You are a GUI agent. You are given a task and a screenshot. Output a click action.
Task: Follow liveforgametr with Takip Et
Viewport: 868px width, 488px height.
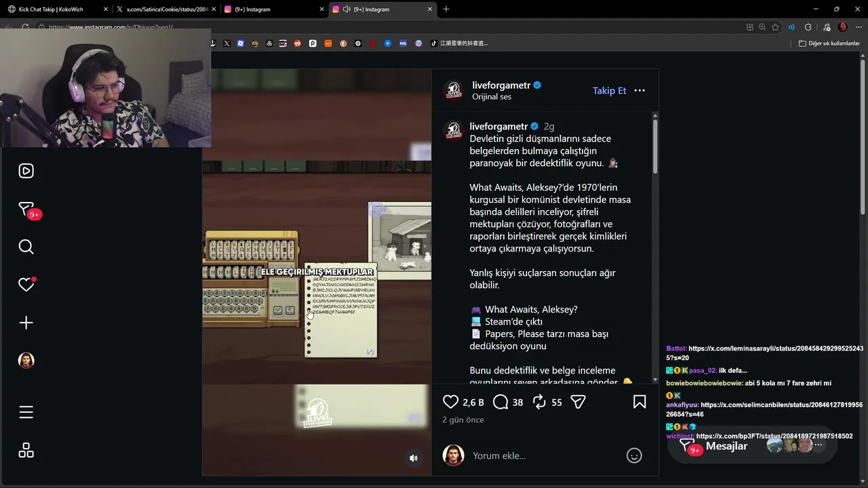pos(610,91)
